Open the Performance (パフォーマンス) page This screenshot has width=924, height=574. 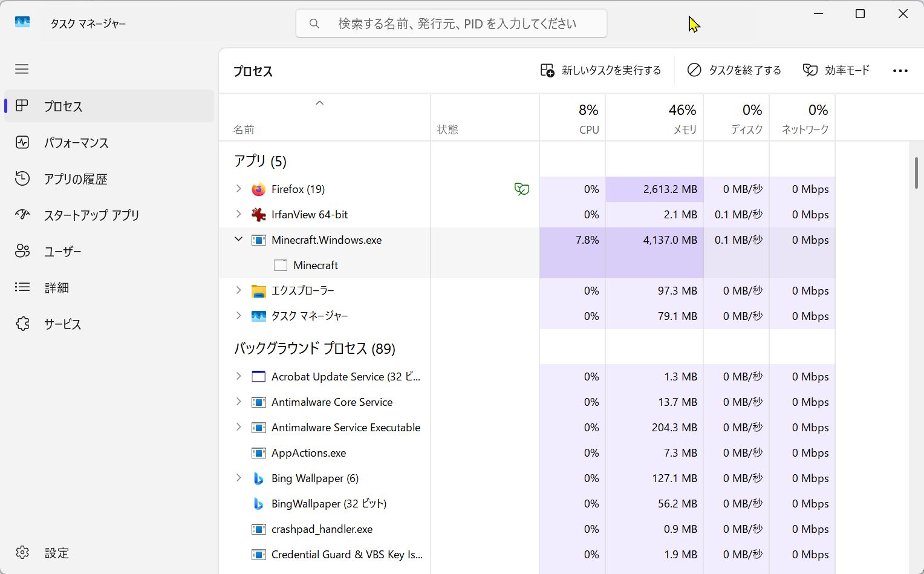76,143
